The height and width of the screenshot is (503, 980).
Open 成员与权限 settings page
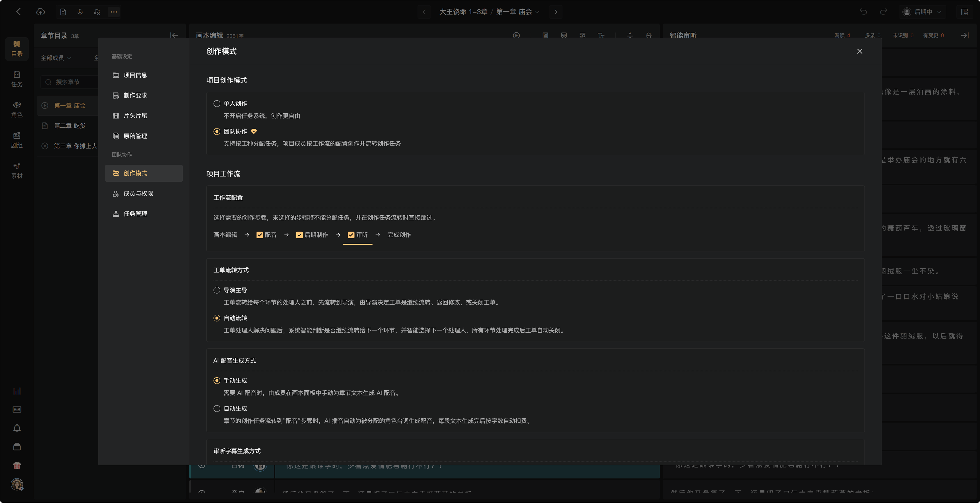tap(144, 193)
